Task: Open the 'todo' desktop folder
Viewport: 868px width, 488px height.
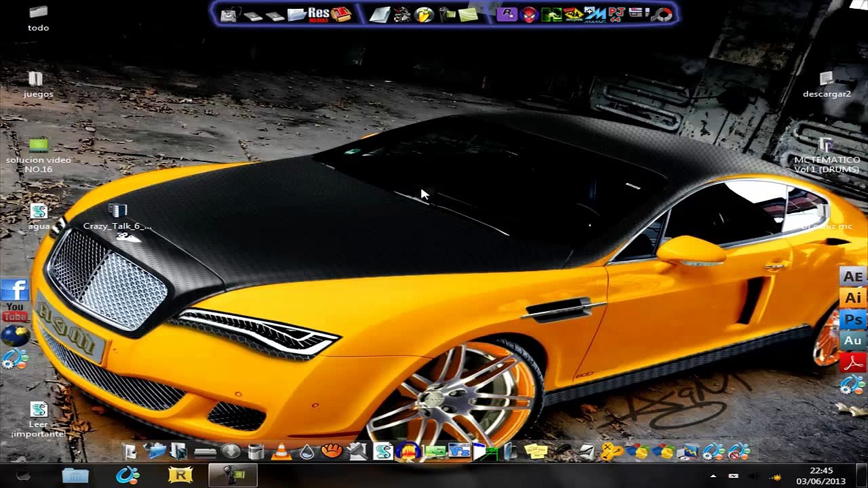Action: tap(38, 18)
